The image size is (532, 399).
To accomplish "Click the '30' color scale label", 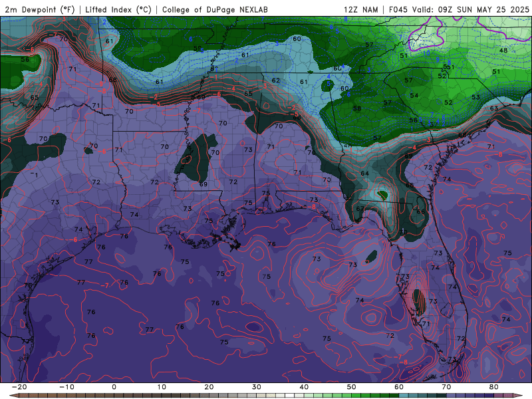I will click(x=257, y=387).
